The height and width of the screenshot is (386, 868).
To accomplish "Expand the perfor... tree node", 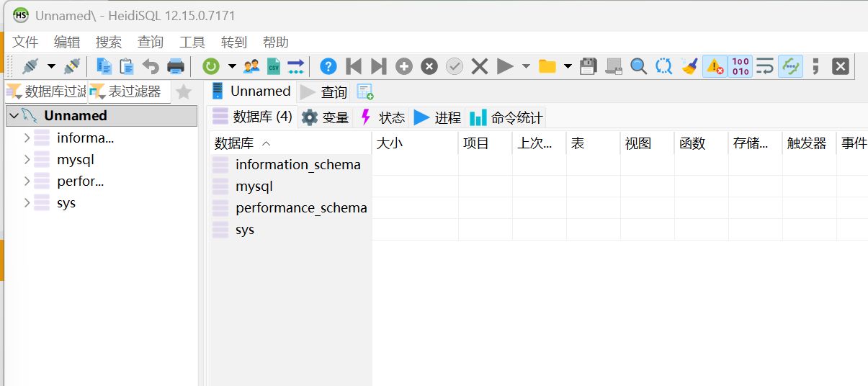I will [27, 181].
